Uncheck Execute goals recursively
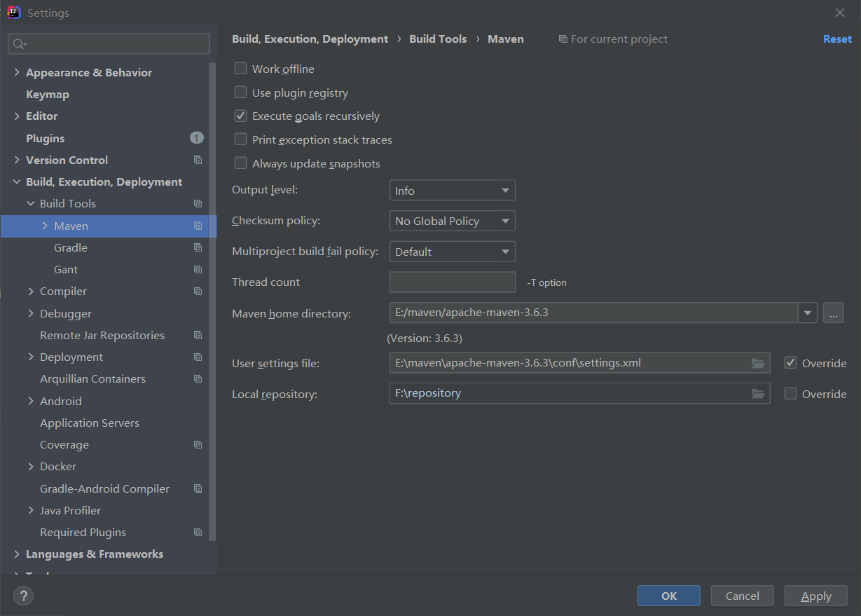The height and width of the screenshot is (616, 861). tap(240, 116)
